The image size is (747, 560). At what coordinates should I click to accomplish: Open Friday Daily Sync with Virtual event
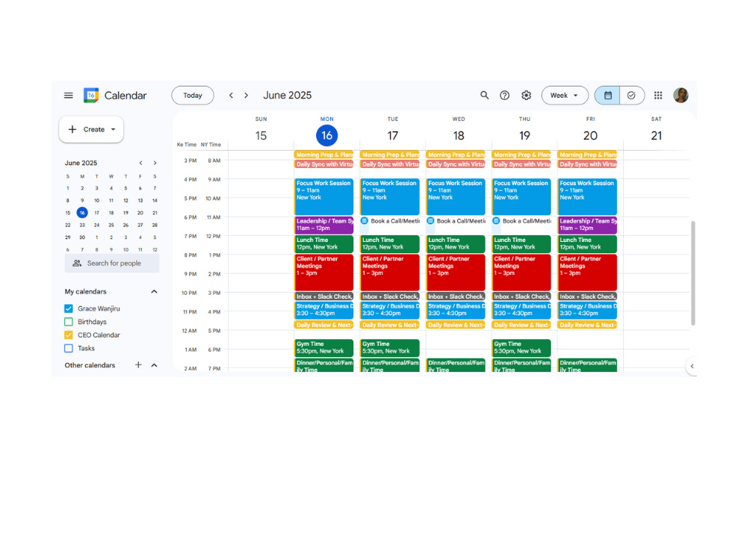tap(587, 164)
